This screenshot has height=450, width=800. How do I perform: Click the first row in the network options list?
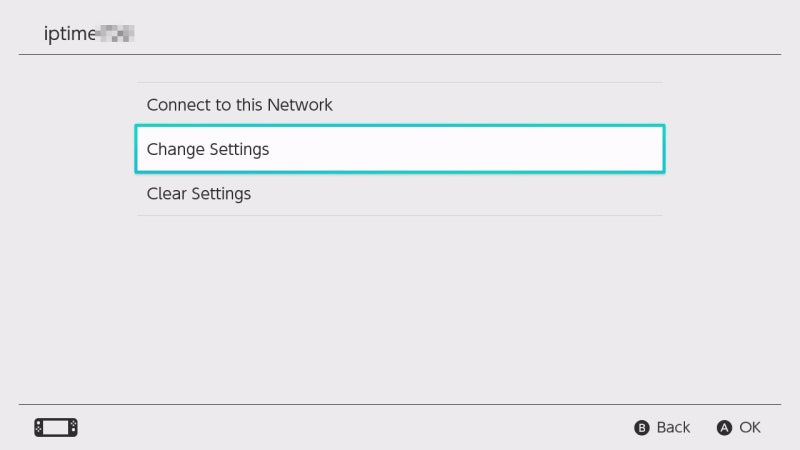click(x=399, y=105)
